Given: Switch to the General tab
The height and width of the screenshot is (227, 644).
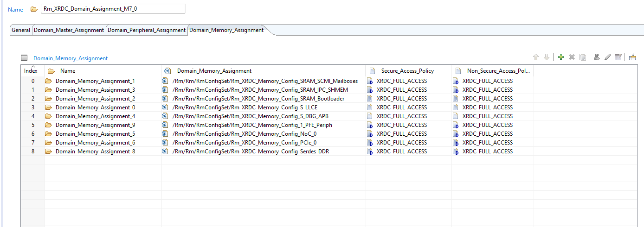Looking at the screenshot, I should (21, 30).
